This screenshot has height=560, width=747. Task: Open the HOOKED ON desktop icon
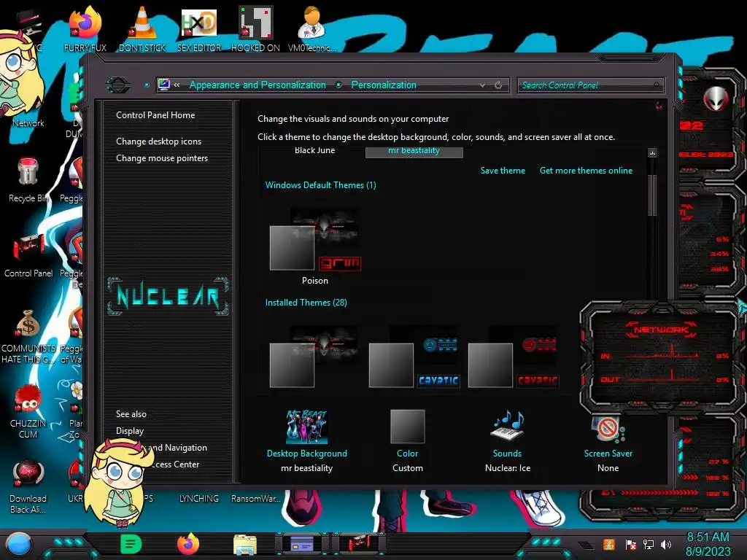click(x=255, y=28)
